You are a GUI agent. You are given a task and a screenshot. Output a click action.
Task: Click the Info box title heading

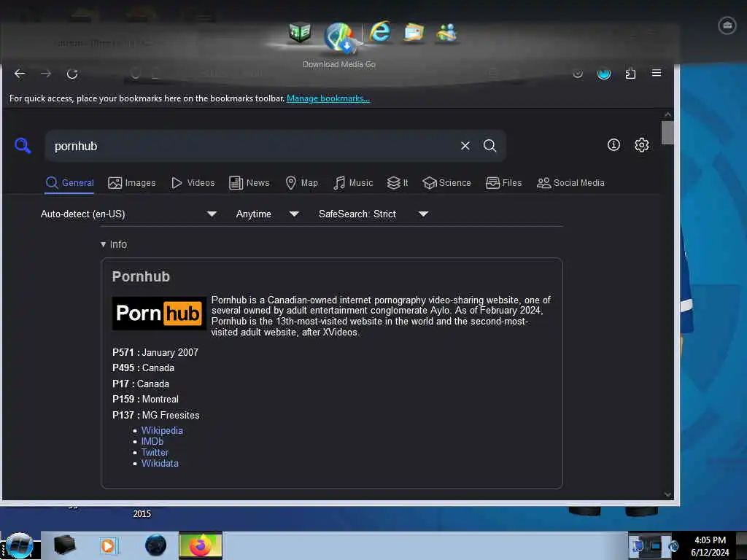(x=141, y=276)
